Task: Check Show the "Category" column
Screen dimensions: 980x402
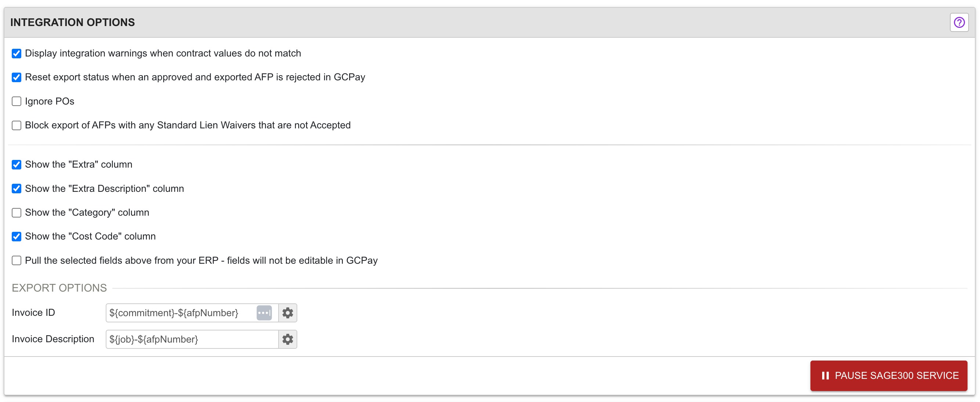Action: [17, 213]
